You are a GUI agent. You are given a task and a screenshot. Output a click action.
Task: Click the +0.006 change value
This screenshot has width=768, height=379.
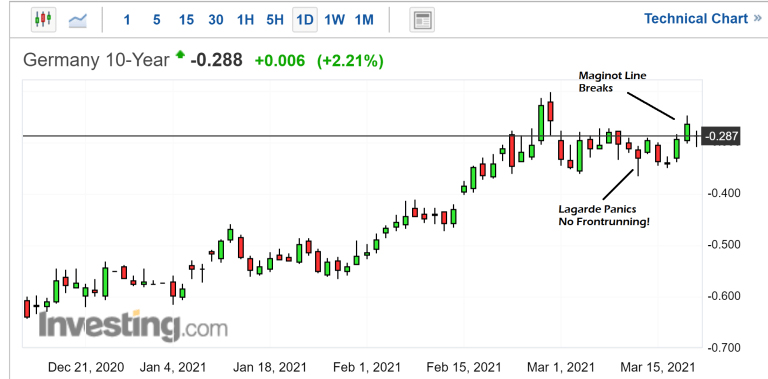pos(280,61)
